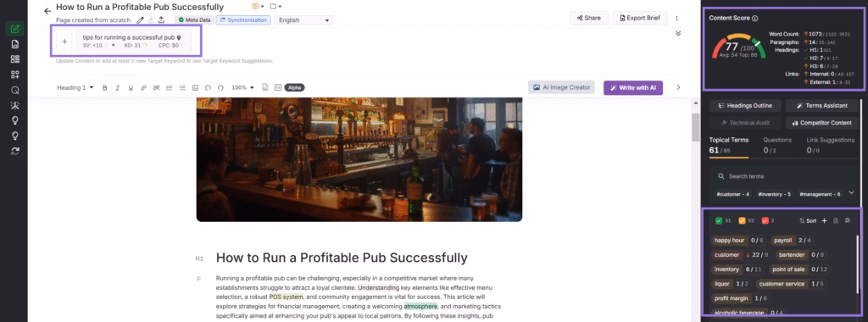Viewport: 868px width, 322px height.
Task: Expand the hashtag term filters chevron
Action: [x=851, y=192]
